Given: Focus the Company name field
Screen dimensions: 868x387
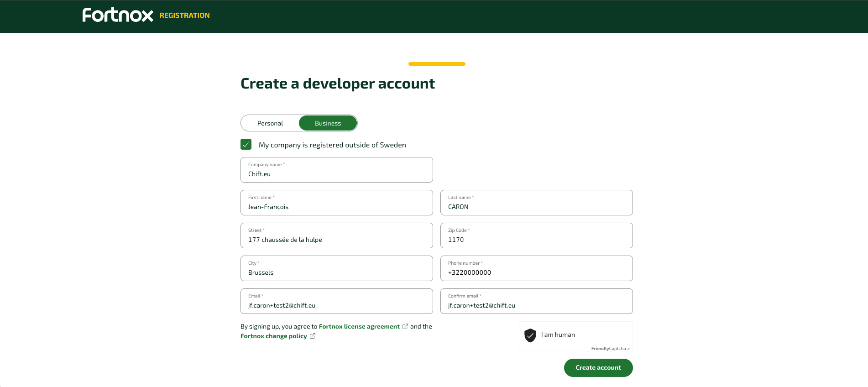Looking at the screenshot, I should (x=337, y=170).
